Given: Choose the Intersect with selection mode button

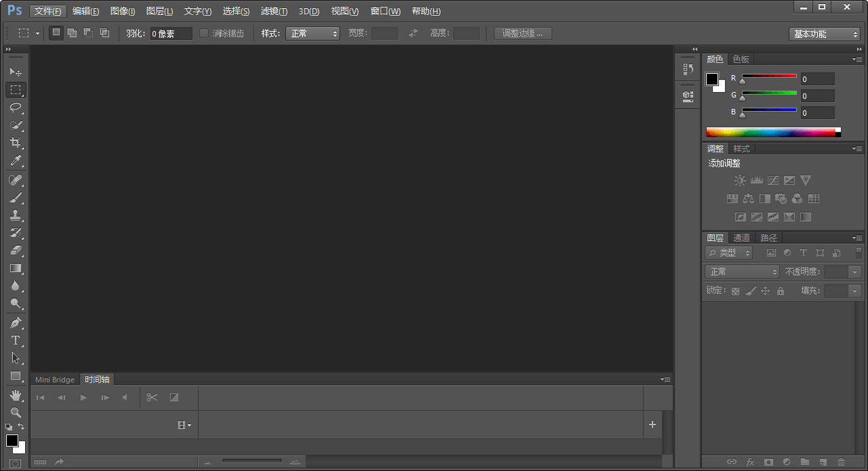Looking at the screenshot, I should pyautogui.click(x=104, y=33).
